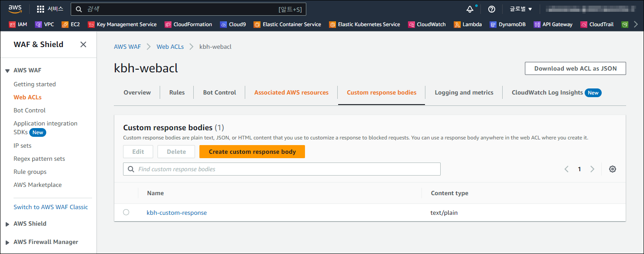Open the services grid menu icon
The width and height of the screenshot is (644, 254).
tap(40, 9)
